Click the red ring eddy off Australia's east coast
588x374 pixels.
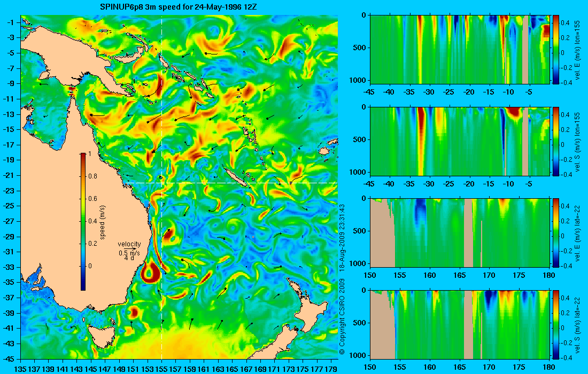[x=149, y=272]
